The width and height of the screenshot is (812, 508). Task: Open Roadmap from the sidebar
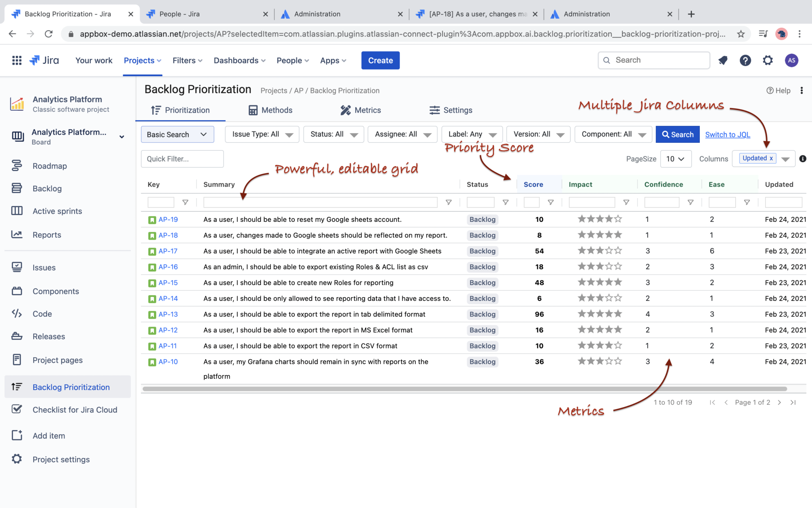(50, 166)
